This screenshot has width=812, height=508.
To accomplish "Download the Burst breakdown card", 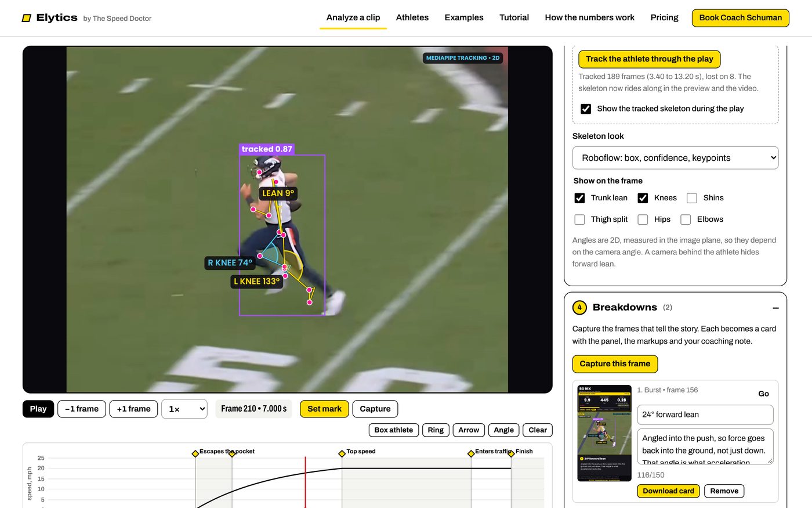I will pyautogui.click(x=669, y=491).
